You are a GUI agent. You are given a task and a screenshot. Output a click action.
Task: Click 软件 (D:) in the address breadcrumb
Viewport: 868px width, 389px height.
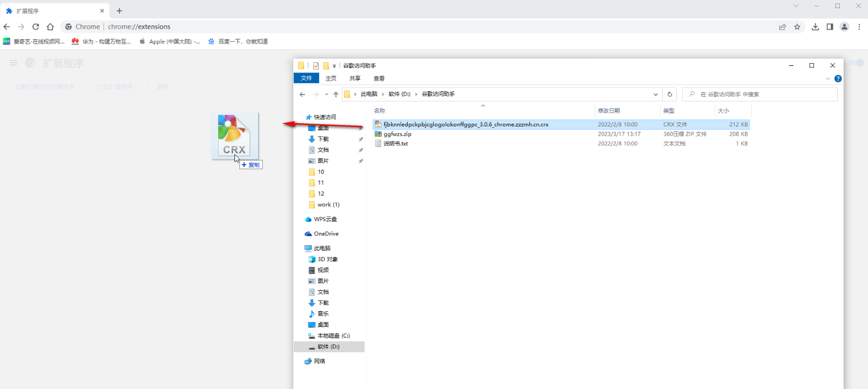399,94
